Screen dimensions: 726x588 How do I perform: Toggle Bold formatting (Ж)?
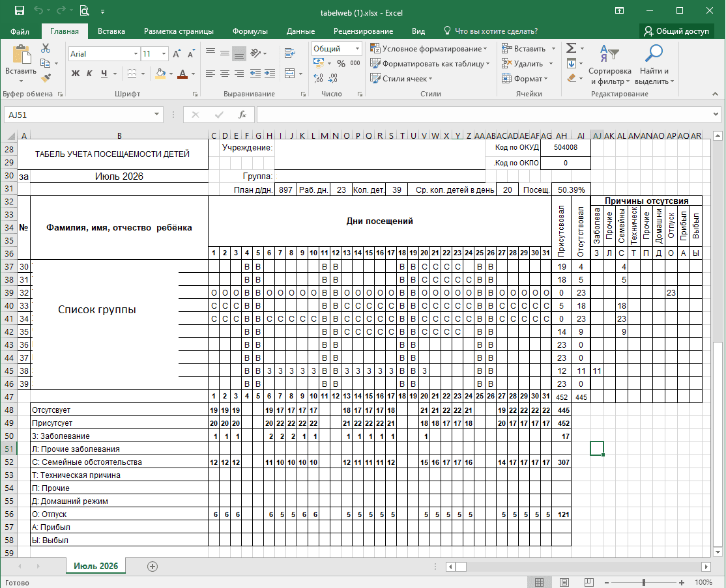coord(76,74)
